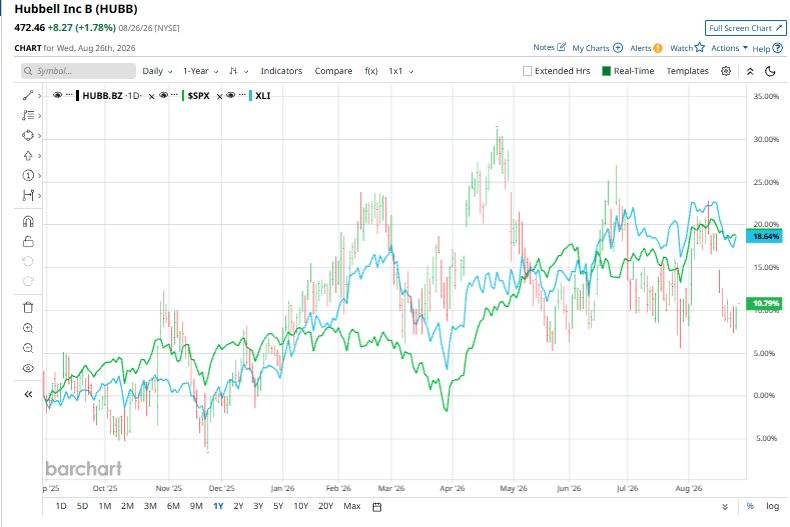Expand bottom panel double down chevron
This screenshot has width=790, height=527.
click(x=725, y=506)
